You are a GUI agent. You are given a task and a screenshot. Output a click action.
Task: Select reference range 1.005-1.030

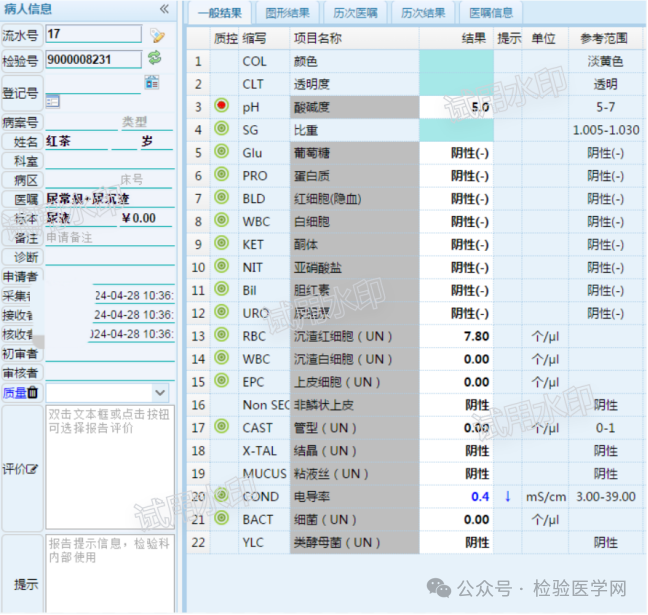click(606, 130)
